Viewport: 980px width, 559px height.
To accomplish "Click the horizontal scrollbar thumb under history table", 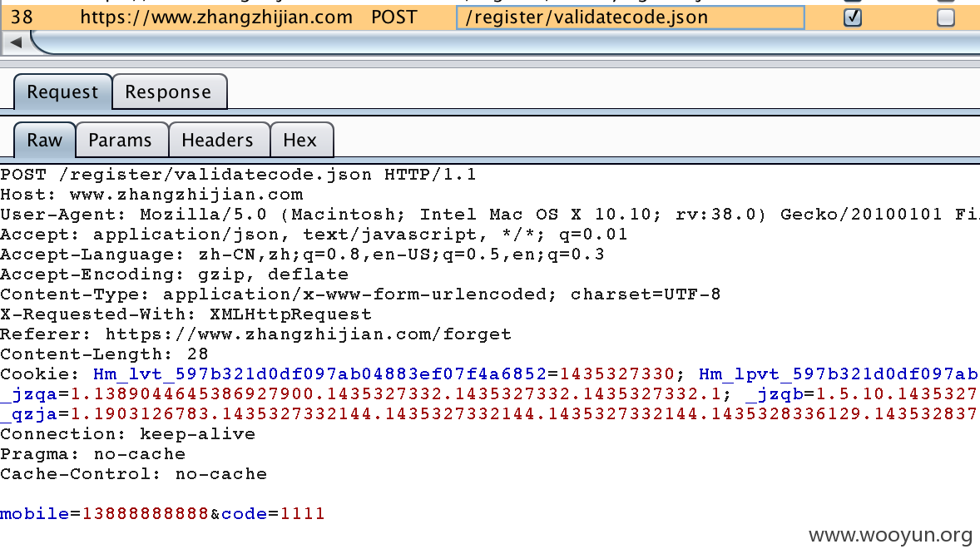I will click(505, 42).
